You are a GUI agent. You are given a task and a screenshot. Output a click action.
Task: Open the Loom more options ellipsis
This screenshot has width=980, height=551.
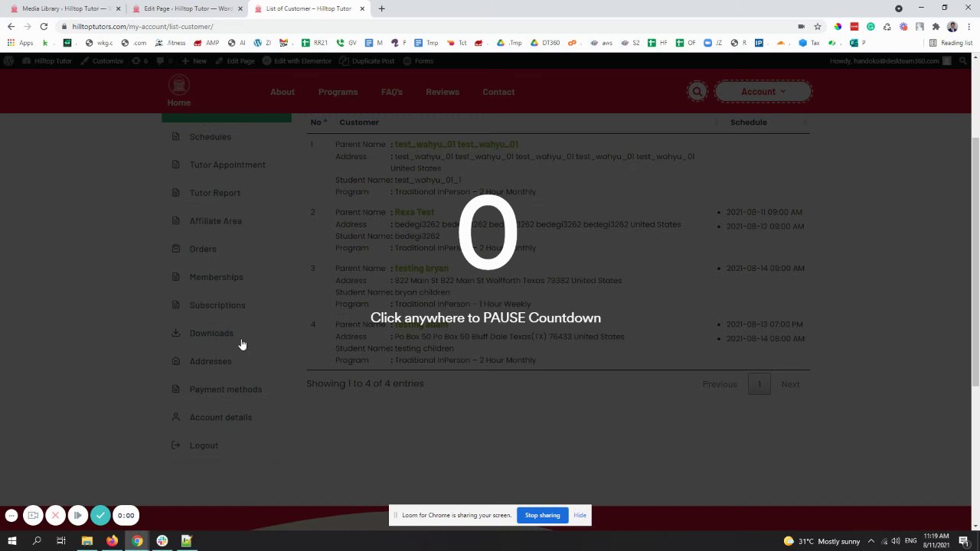[11, 516]
